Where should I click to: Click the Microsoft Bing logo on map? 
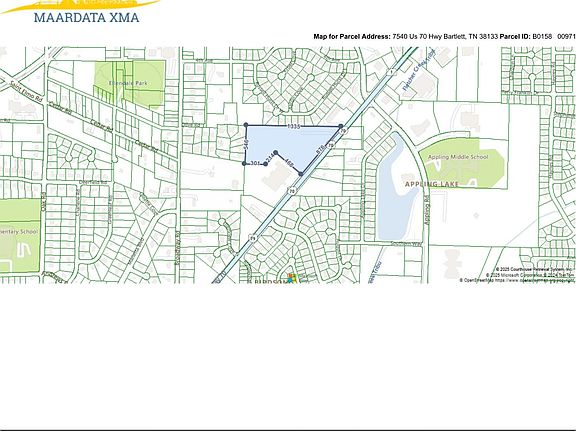(x=292, y=278)
